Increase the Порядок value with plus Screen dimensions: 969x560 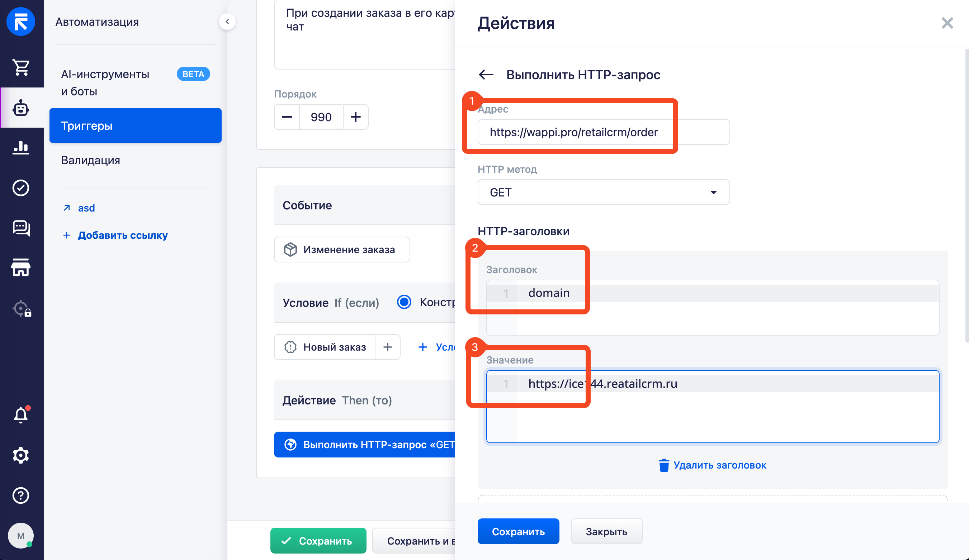click(355, 117)
